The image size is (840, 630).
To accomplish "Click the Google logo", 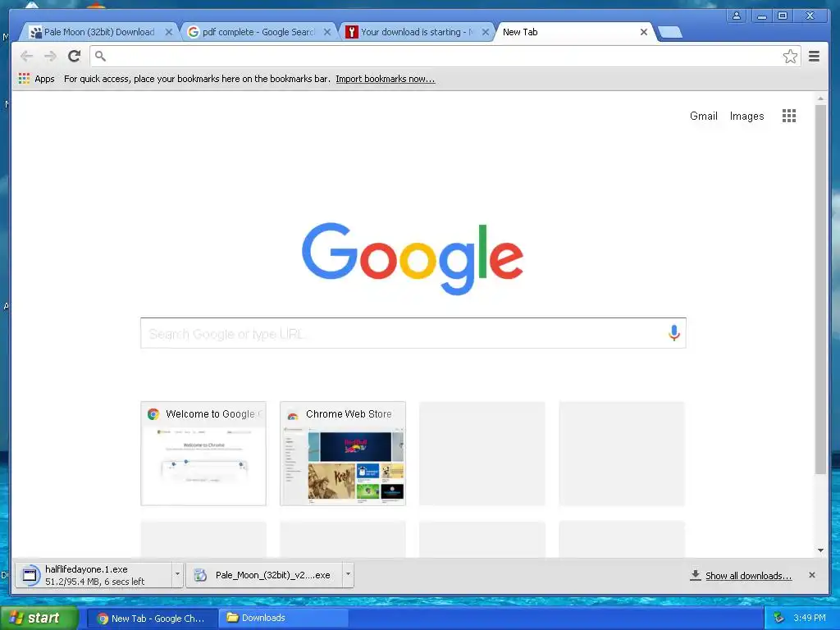I will click(412, 258).
